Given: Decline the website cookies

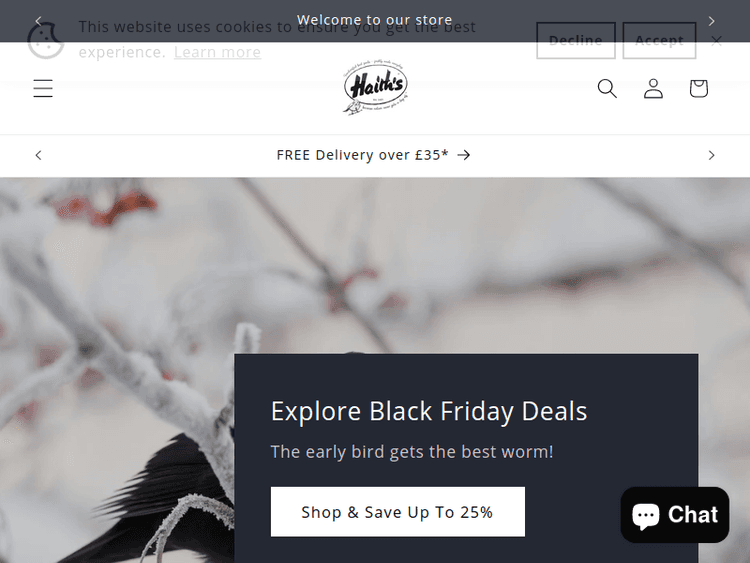Looking at the screenshot, I should click(x=575, y=40).
